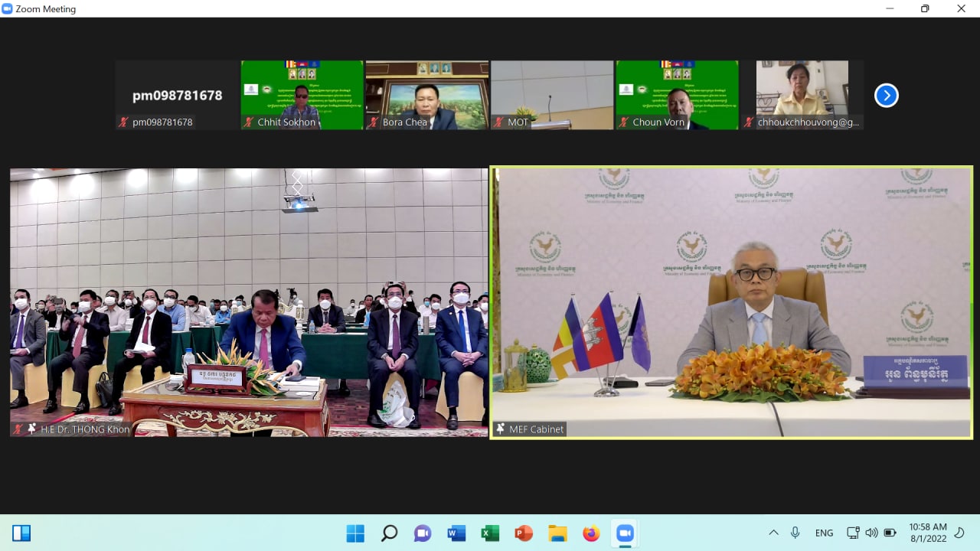980x551 pixels.
Task: Open the Windows Search magnifier icon
Action: tap(389, 533)
